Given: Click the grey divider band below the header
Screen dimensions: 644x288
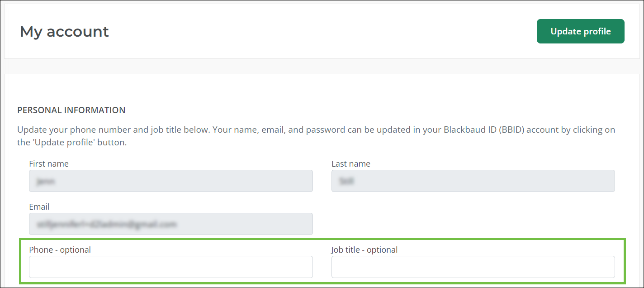Looking at the screenshot, I should 322,66.
